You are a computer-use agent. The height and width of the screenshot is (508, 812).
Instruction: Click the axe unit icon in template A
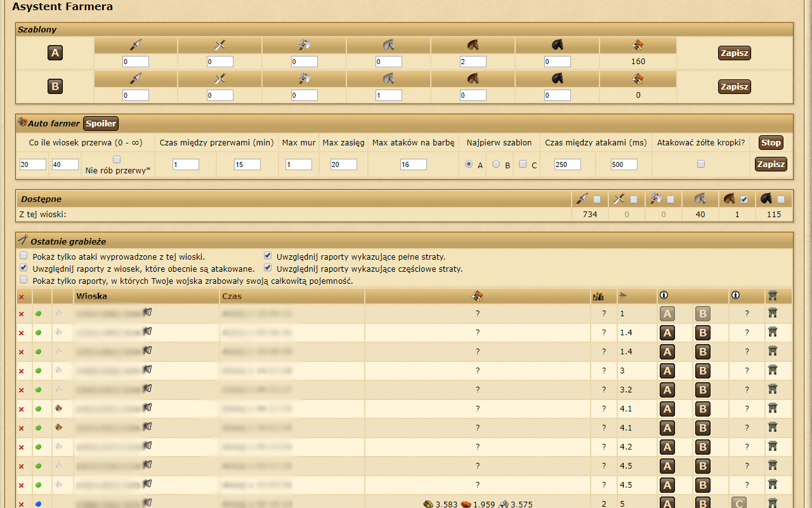click(304, 45)
